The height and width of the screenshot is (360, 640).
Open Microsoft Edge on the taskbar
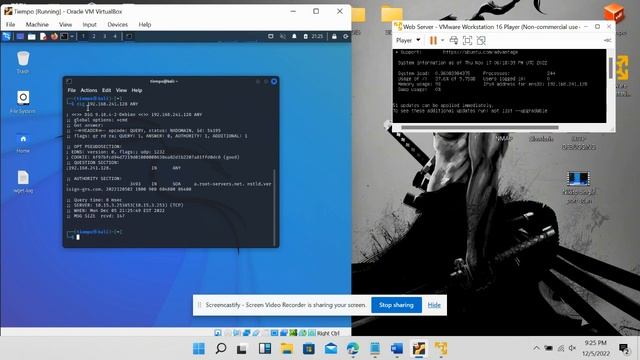coord(353,349)
